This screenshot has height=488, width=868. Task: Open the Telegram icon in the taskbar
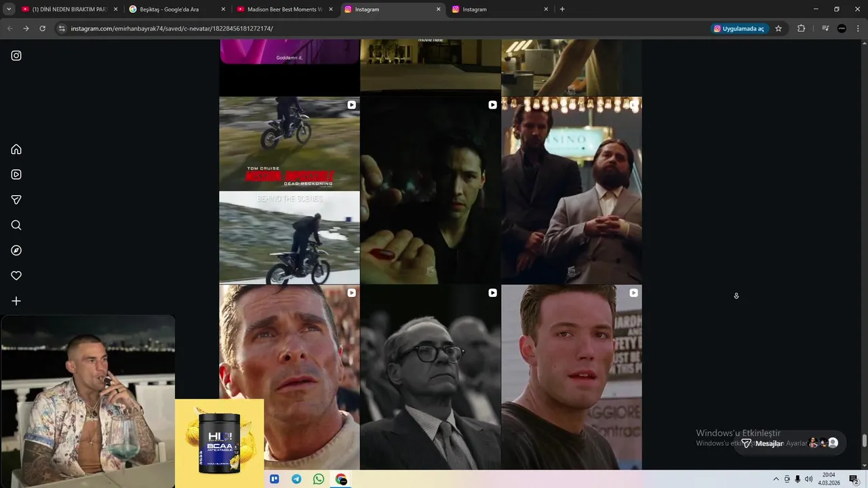point(296,479)
